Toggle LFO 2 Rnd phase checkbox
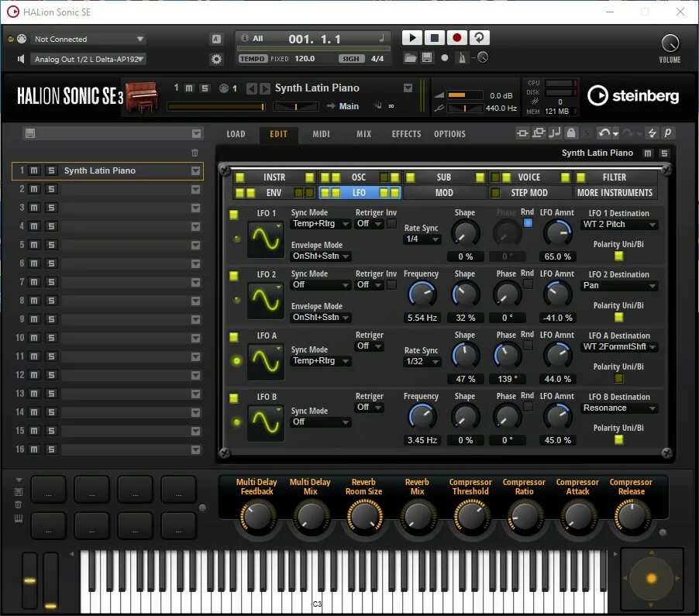The width and height of the screenshot is (699, 616). pyautogui.click(x=528, y=284)
